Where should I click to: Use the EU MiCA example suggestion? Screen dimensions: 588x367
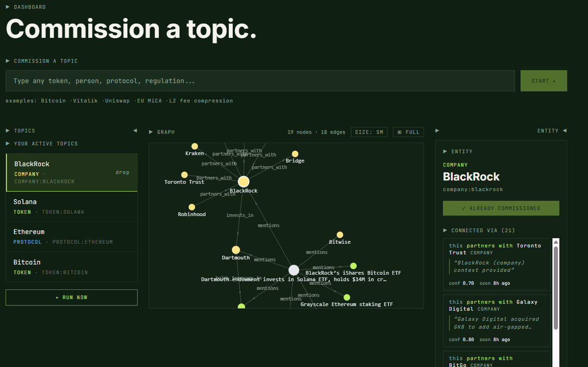click(149, 101)
